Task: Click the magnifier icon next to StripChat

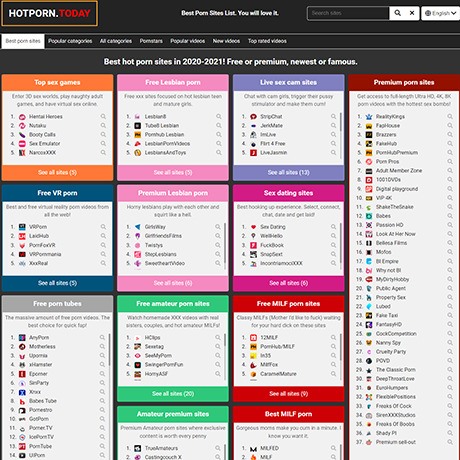Action: pos(333,116)
